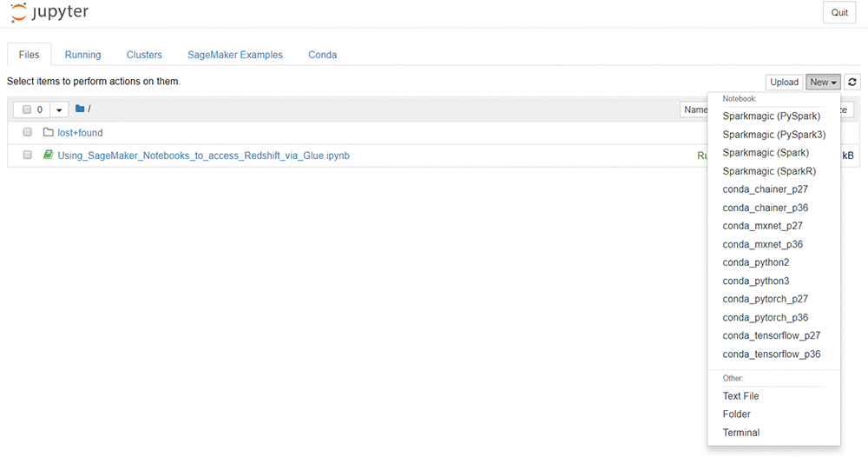This screenshot has height=457, width=868.
Task: Open the lost+found folder link
Action: tap(80, 133)
